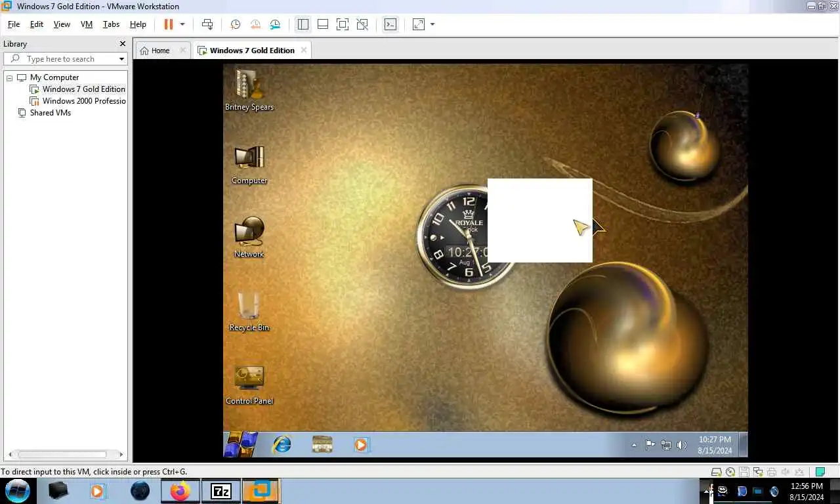Open the Tabs menu

click(x=112, y=24)
